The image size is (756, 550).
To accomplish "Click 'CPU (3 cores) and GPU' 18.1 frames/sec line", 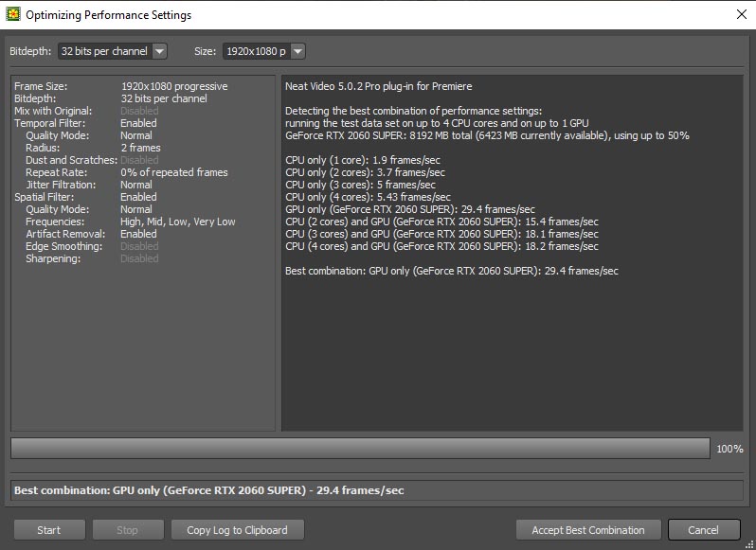I will click(441, 234).
